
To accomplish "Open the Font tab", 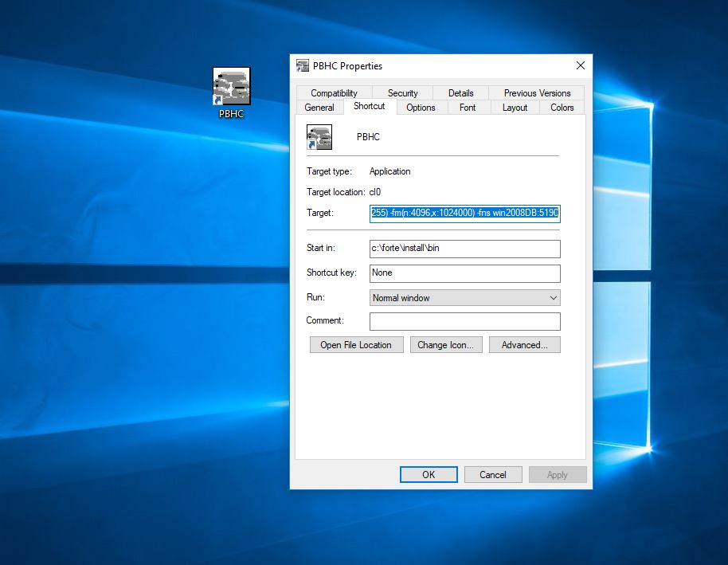I will tap(468, 108).
